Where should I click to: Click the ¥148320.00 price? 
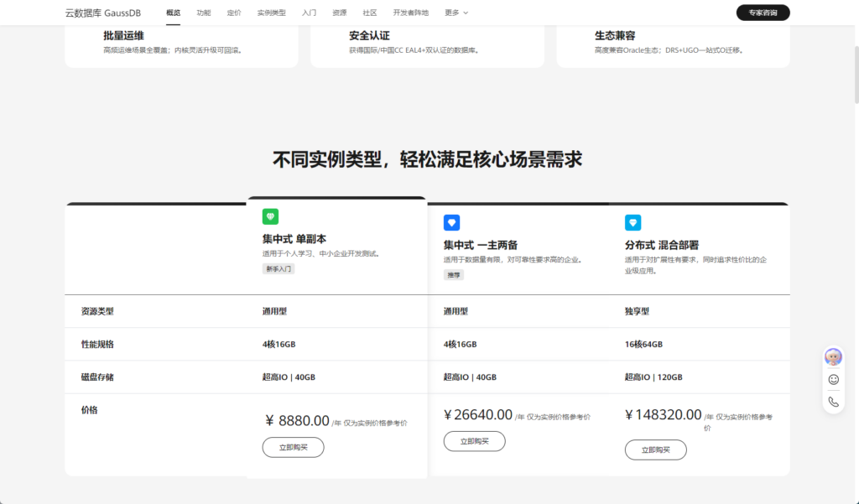click(664, 415)
